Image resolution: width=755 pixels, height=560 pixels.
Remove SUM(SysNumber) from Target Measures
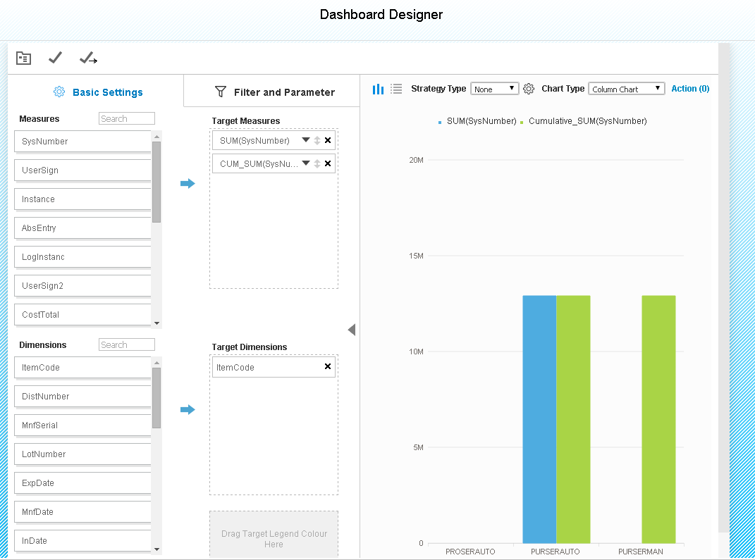click(x=327, y=139)
